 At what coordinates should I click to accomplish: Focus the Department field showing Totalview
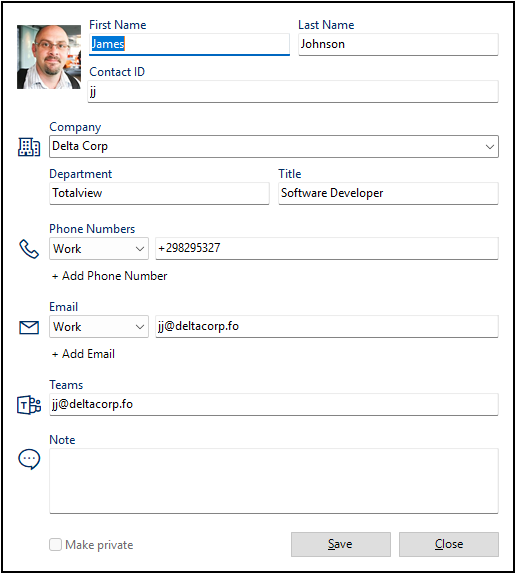click(x=159, y=193)
